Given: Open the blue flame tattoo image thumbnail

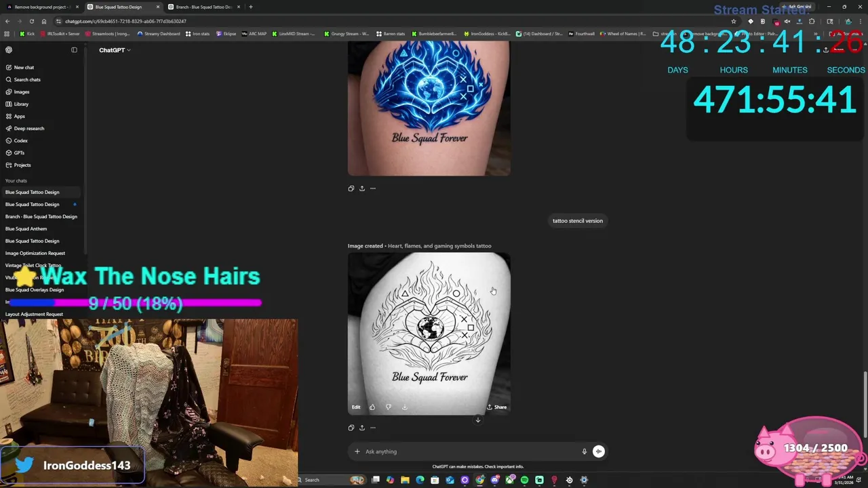Looking at the screenshot, I should point(429,108).
